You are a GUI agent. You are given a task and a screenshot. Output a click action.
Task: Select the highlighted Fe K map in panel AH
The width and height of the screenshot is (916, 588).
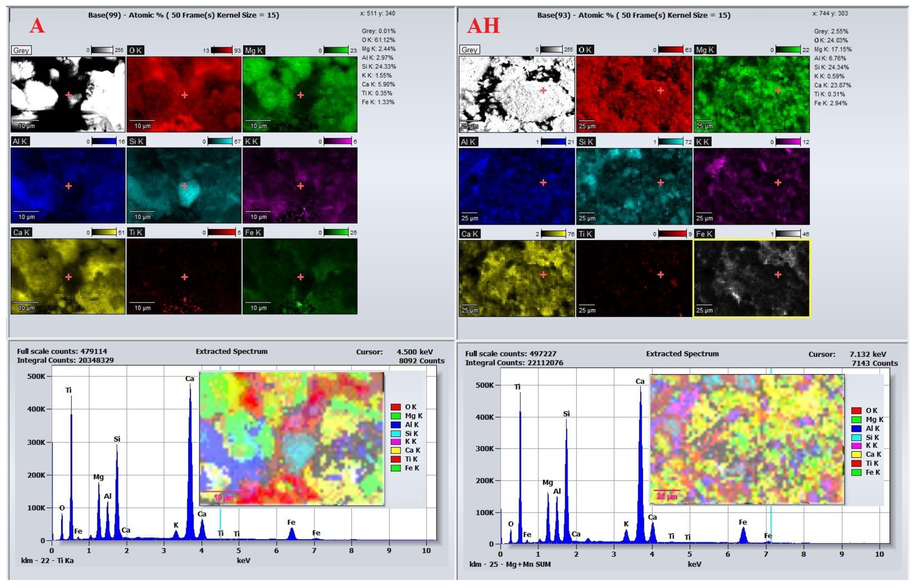click(752, 278)
